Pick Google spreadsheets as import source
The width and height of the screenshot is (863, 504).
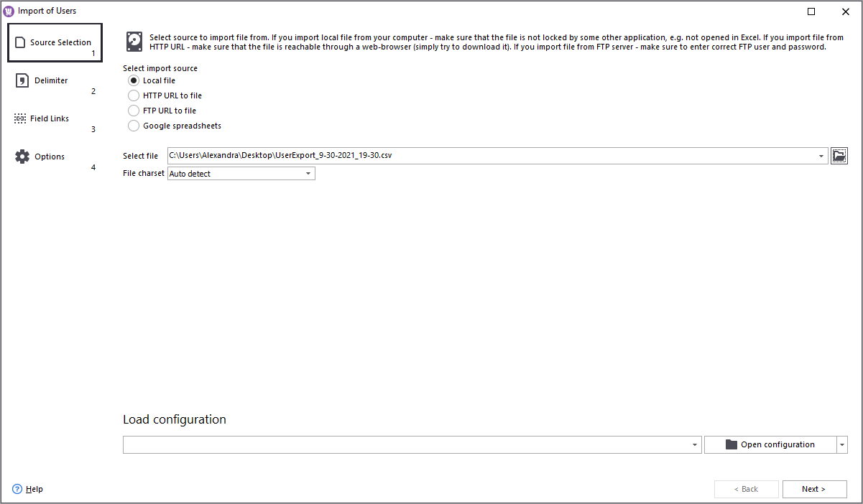(x=134, y=126)
